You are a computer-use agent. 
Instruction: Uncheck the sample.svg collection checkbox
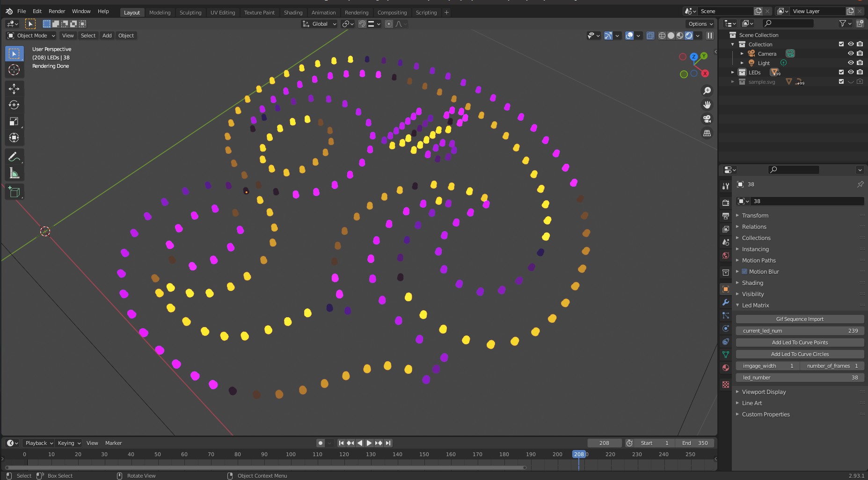[841, 81]
